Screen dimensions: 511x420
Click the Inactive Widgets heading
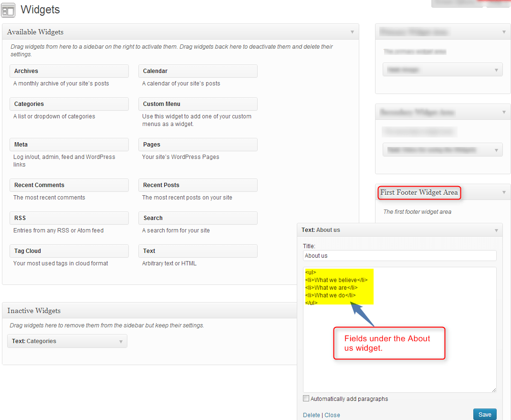[34, 311]
